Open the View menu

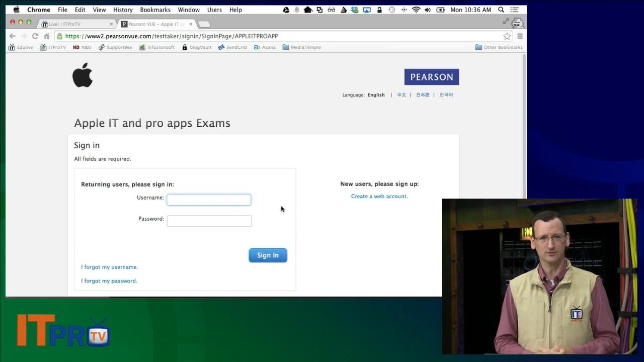coord(99,10)
